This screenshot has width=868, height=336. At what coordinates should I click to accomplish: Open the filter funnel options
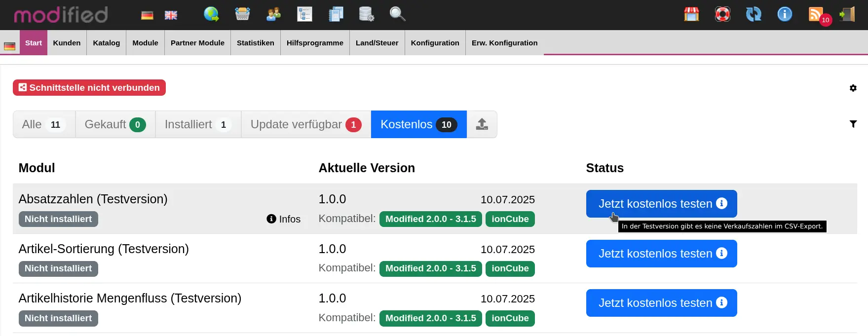(x=853, y=124)
